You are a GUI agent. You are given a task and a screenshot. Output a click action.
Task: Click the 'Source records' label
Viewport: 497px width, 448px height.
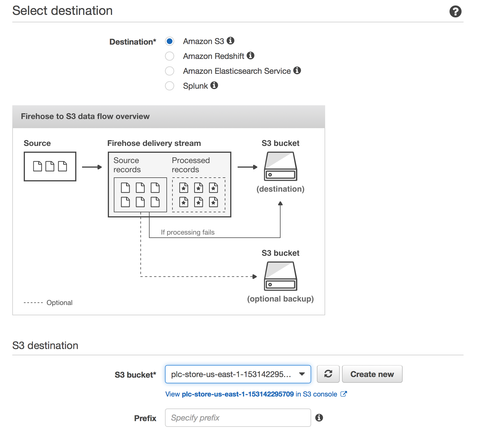pos(127,165)
